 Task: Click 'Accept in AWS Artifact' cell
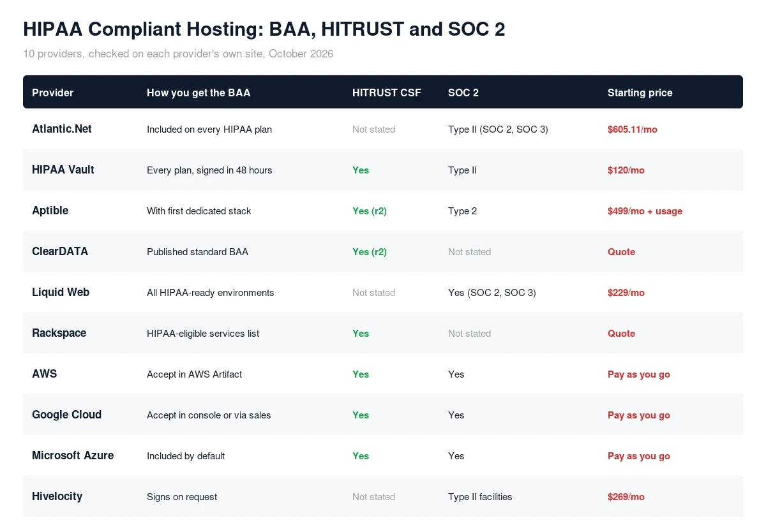(x=195, y=374)
